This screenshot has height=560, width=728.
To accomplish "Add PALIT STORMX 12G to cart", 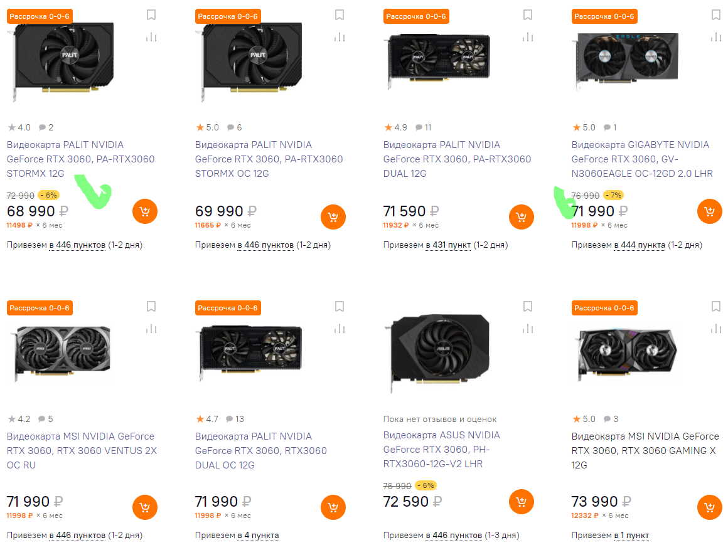I will point(144,212).
